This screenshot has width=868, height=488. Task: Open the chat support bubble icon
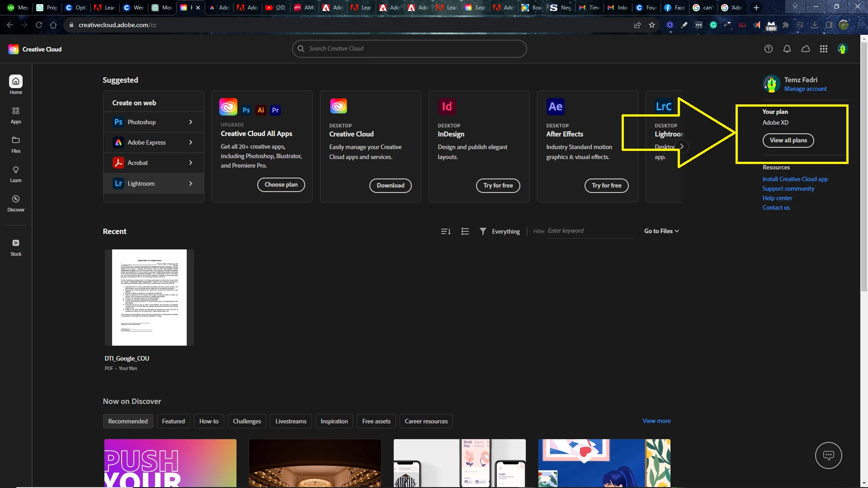828,455
